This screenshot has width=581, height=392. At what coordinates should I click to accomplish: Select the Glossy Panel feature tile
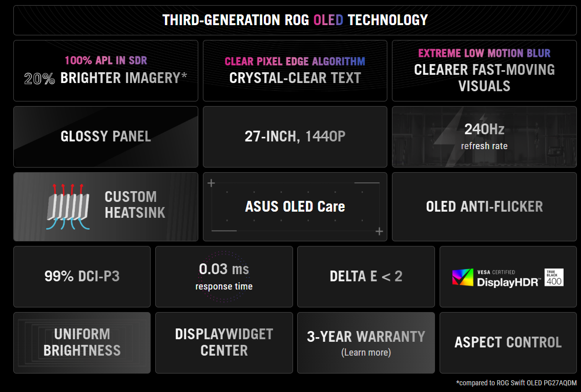pyautogui.click(x=106, y=136)
